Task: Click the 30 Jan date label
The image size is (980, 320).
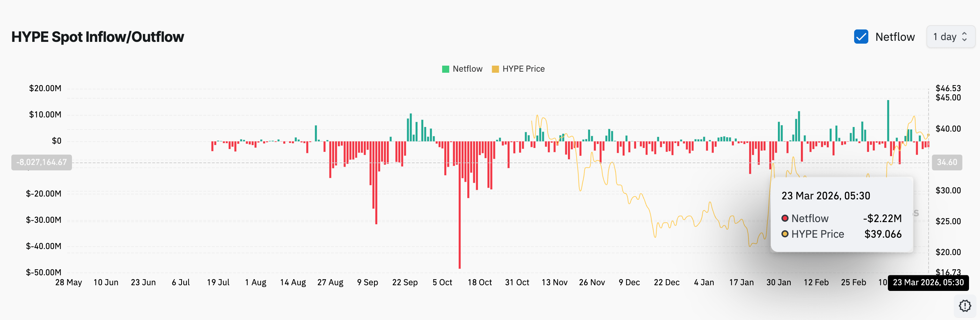Action: (x=779, y=282)
